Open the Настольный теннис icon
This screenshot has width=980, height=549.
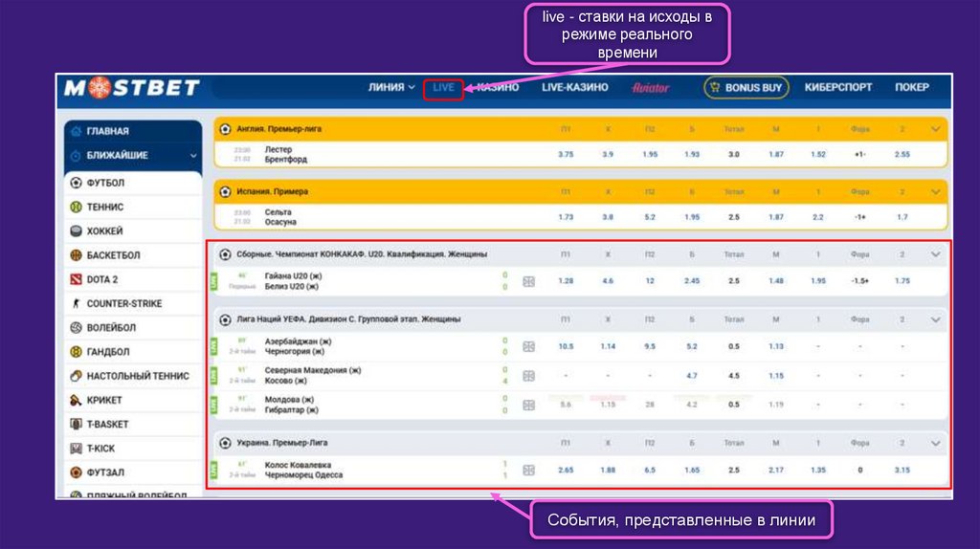76,376
